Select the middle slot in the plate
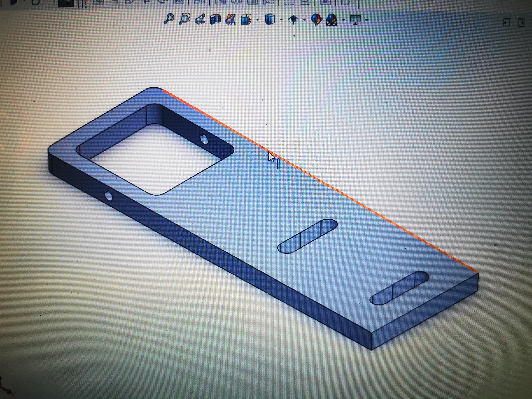Screen dimensions: 532x399 tap(307, 236)
